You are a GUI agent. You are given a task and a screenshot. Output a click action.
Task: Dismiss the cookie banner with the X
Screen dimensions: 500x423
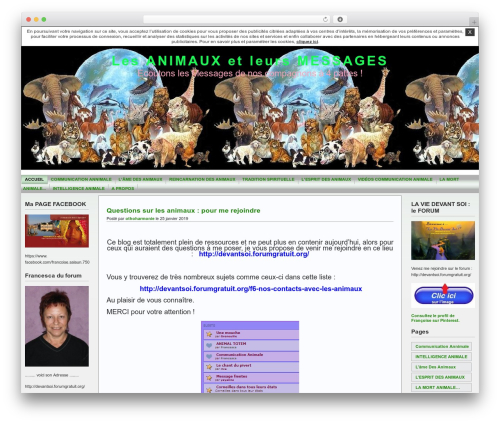click(x=470, y=32)
